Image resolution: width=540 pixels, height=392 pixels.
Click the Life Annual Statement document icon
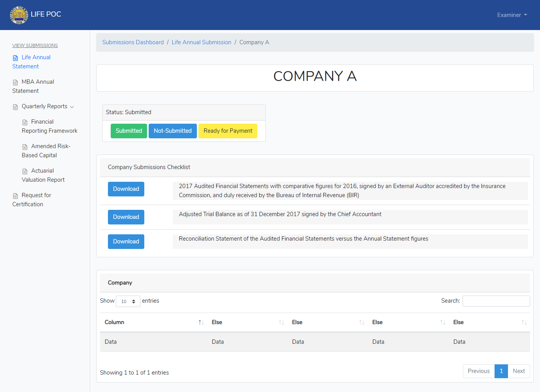15,58
